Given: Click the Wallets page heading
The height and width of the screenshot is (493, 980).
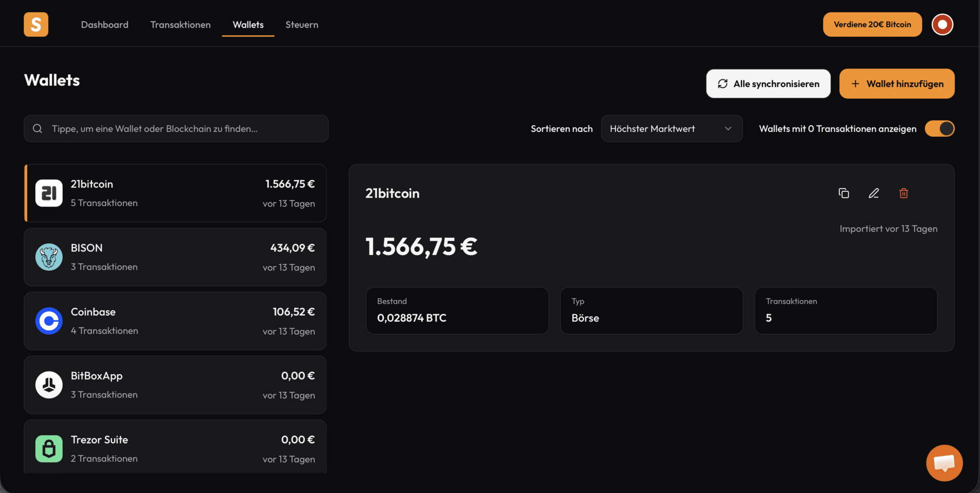Looking at the screenshot, I should coord(52,80).
